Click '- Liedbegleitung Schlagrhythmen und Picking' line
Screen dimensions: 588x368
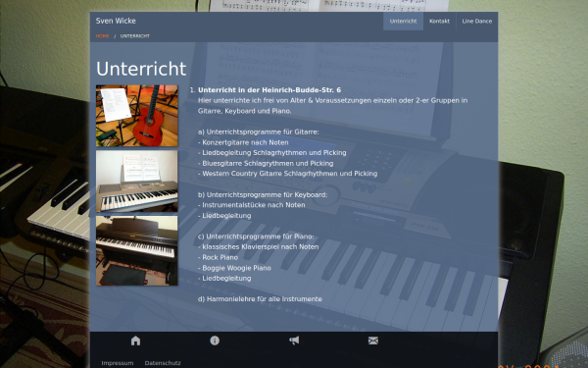[272, 152]
